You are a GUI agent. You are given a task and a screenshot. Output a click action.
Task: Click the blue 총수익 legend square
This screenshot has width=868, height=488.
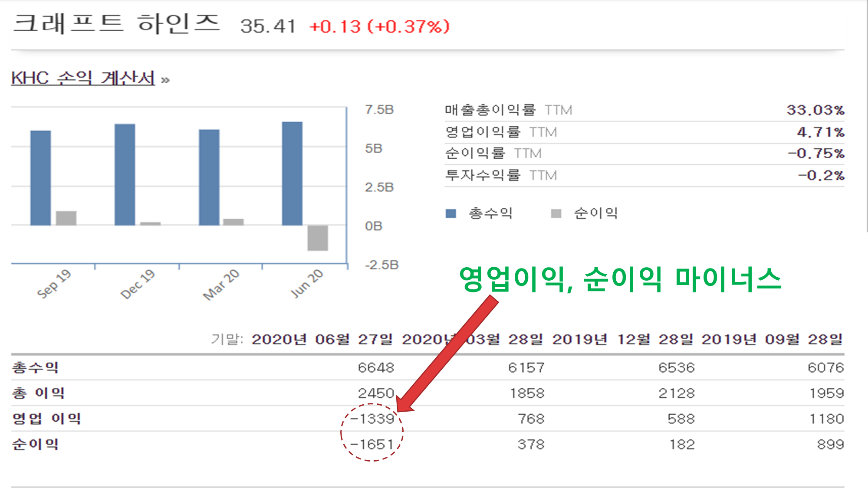click(451, 213)
